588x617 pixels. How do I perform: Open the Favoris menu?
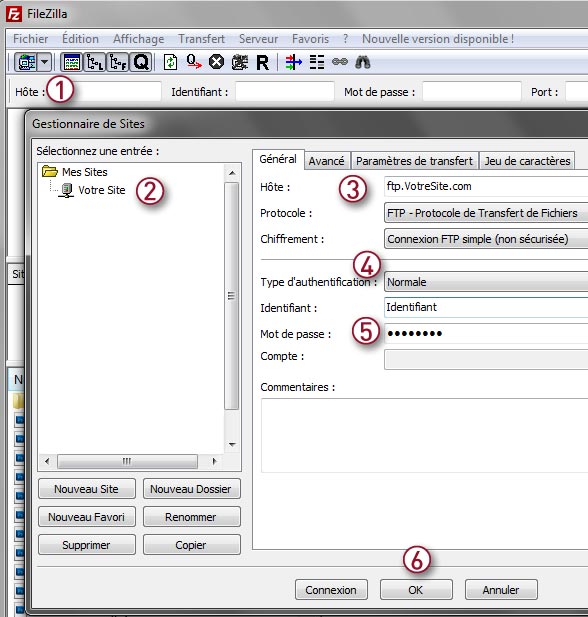click(311, 39)
